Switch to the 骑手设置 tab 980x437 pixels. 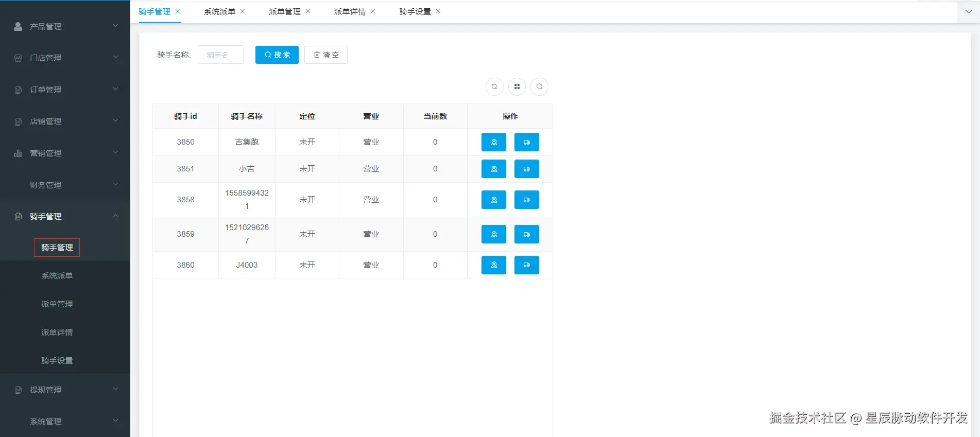(x=415, y=11)
